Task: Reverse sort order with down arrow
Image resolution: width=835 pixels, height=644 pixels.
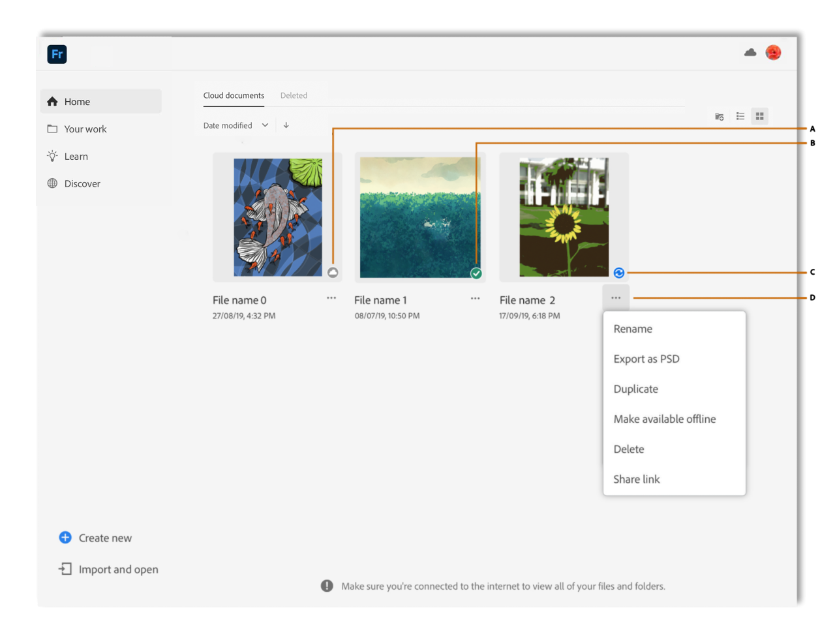Action: point(286,125)
